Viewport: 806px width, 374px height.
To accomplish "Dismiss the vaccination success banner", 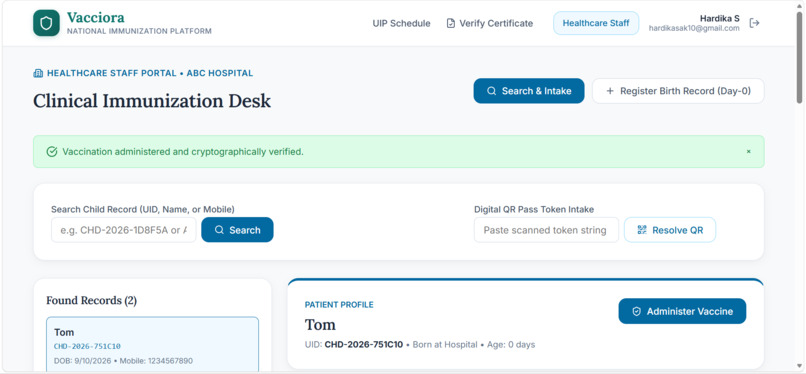I will pyautogui.click(x=748, y=152).
